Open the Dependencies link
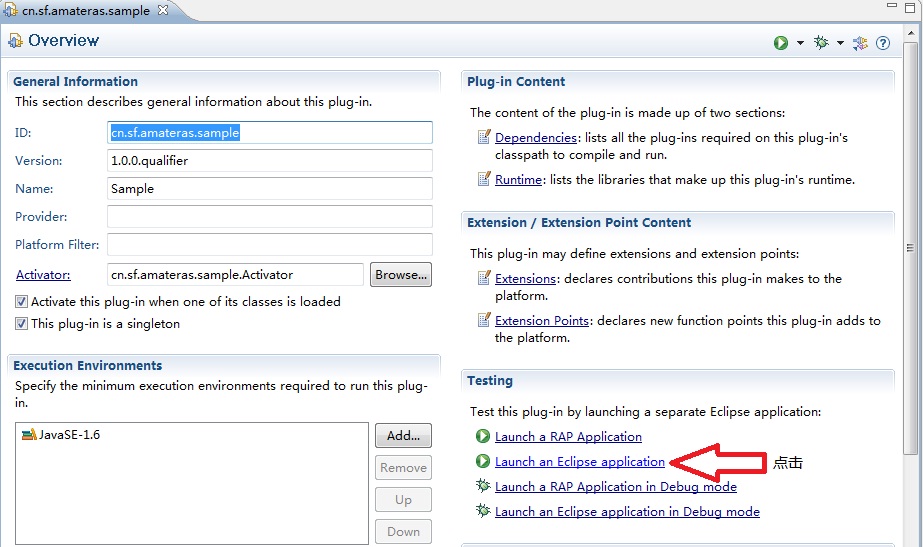This screenshot has width=923, height=547. (x=536, y=137)
